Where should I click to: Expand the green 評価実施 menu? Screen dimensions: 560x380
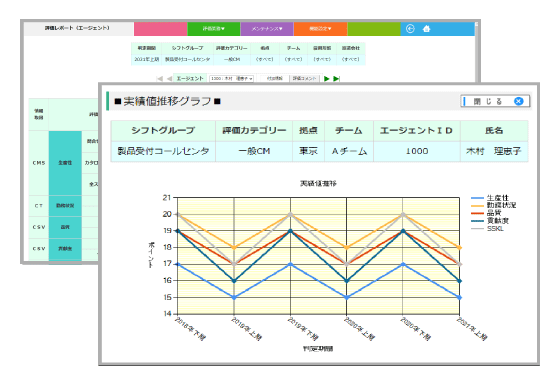coord(214,29)
